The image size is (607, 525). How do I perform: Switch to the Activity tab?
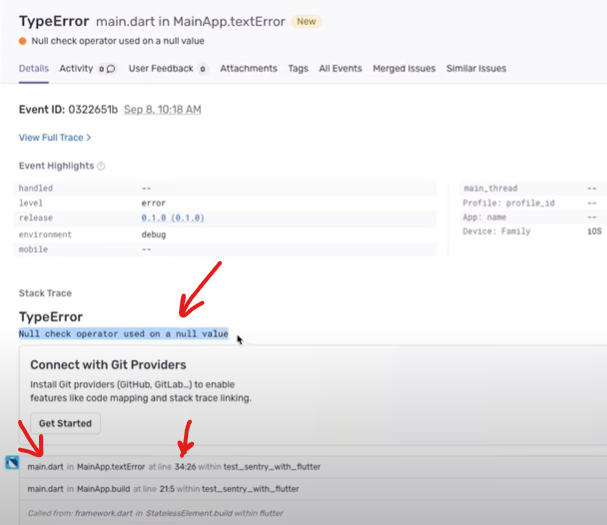(x=76, y=69)
